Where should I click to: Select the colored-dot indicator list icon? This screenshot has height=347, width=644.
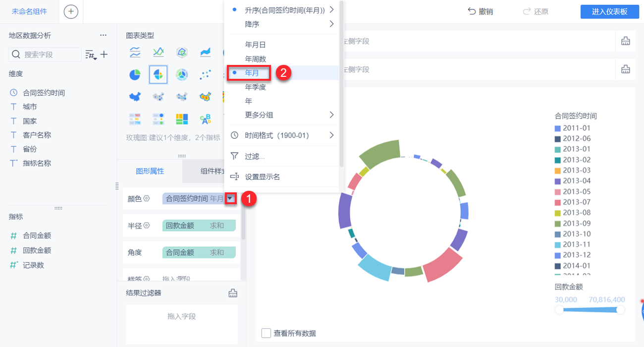(x=159, y=119)
